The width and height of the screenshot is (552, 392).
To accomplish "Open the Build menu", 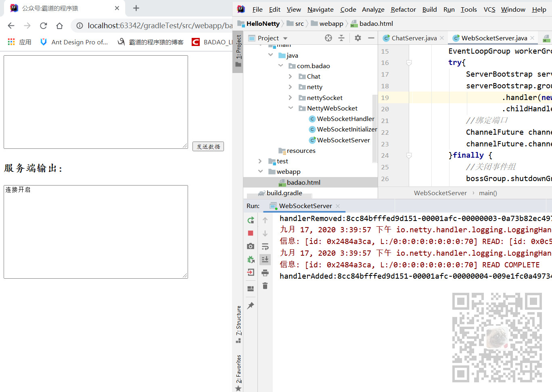I will pos(429,9).
